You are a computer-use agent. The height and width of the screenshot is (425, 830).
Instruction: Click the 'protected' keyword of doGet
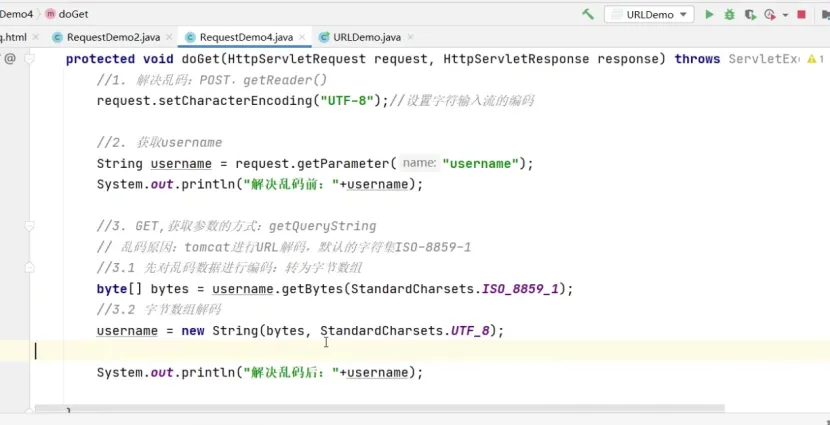pyautogui.click(x=100, y=59)
